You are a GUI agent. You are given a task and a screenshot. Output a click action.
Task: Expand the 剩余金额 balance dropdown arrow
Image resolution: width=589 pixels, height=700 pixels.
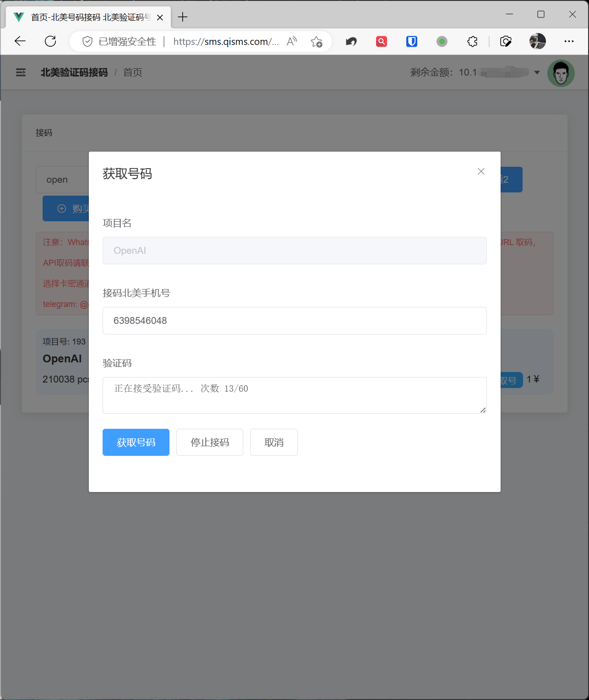(536, 72)
